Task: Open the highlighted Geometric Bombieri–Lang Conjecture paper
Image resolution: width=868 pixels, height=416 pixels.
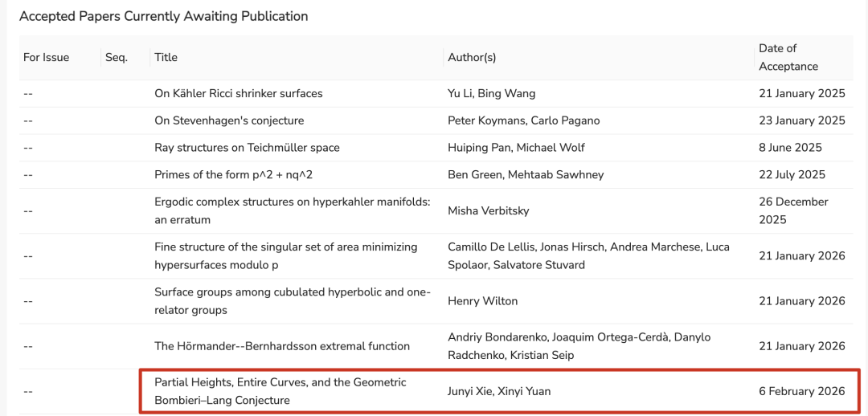Action: coord(280,391)
